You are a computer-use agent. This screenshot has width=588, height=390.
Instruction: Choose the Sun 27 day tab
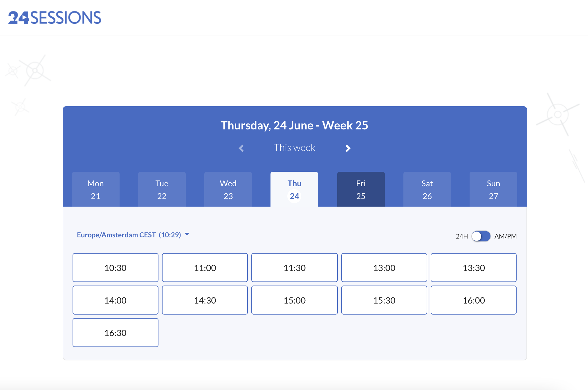pyautogui.click(x=493, y=189)
